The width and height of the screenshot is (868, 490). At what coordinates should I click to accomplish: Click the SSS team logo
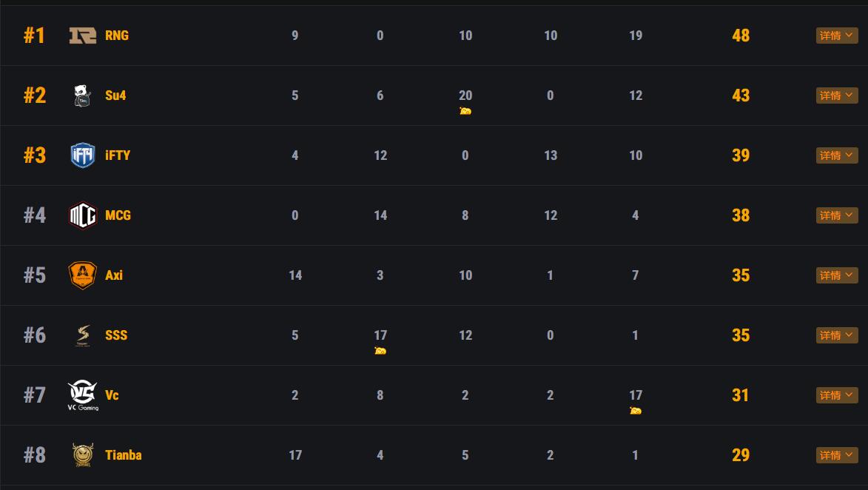tap(83, 335)
